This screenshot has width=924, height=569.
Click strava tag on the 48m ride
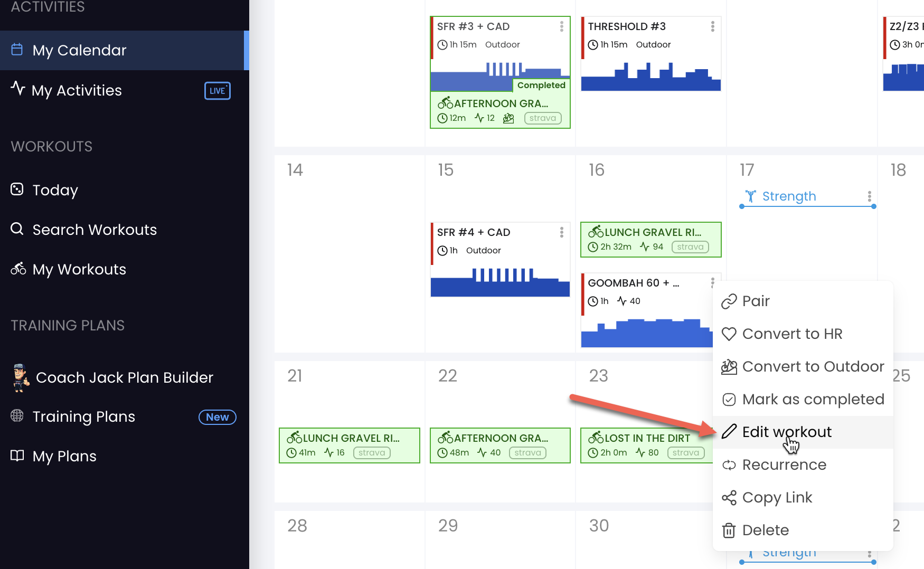(527, 453)
